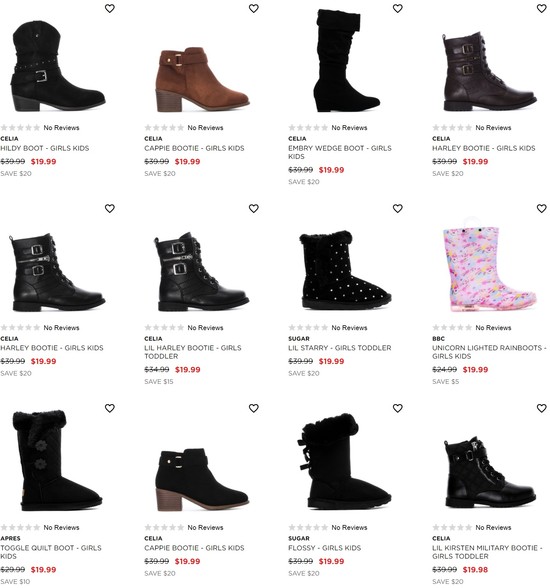550x588 pixels.
Task: Add brown Cappie Bootie to favorites heart
Action: click(253, 8)
